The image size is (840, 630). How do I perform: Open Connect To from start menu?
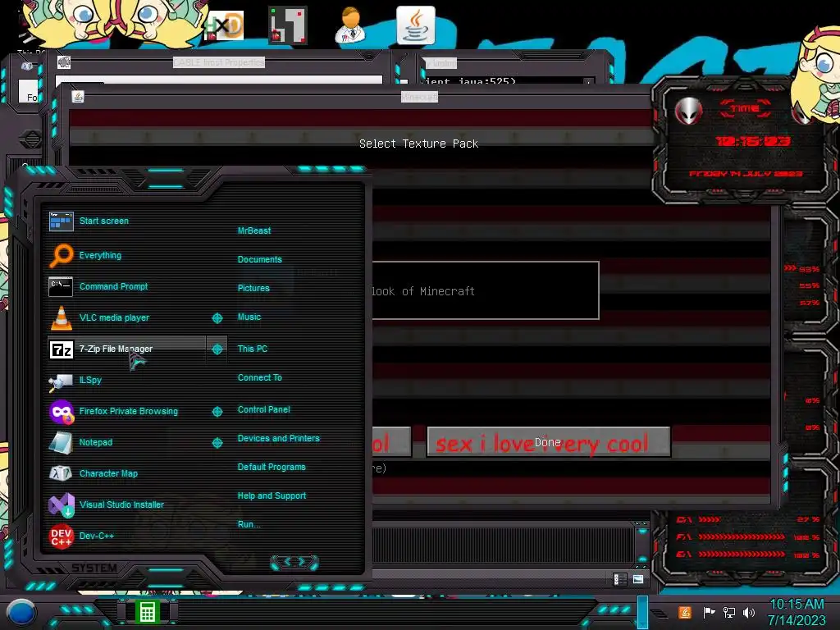click(x=259, y=377)
